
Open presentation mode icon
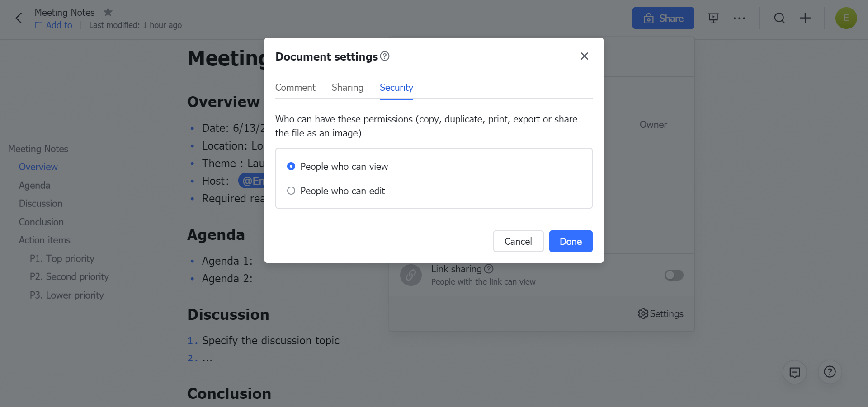(713, 18)
